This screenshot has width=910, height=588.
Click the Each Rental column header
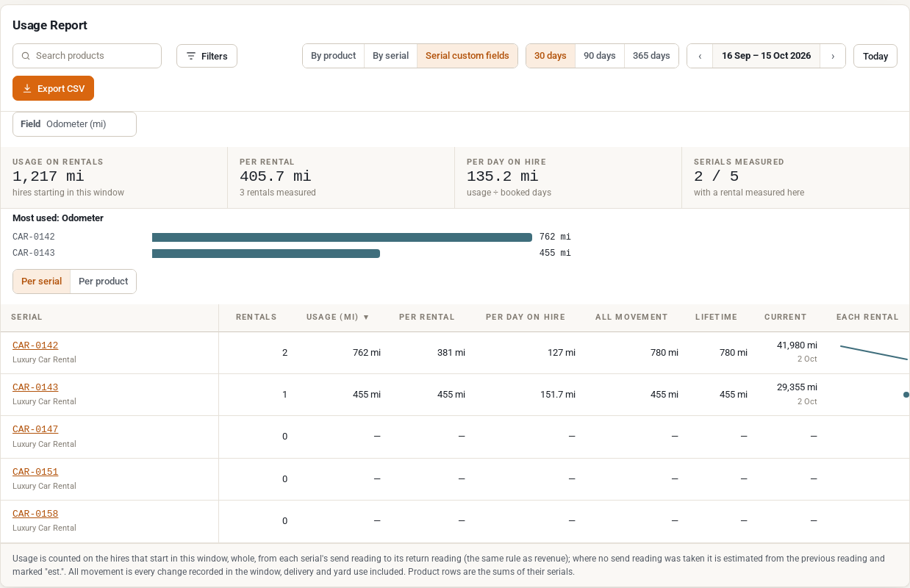pos(867,318)
